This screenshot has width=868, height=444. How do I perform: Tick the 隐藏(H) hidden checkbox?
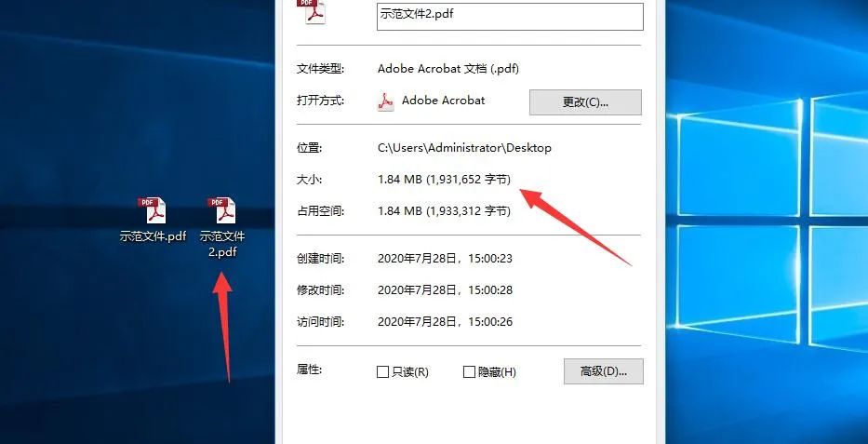469,372
